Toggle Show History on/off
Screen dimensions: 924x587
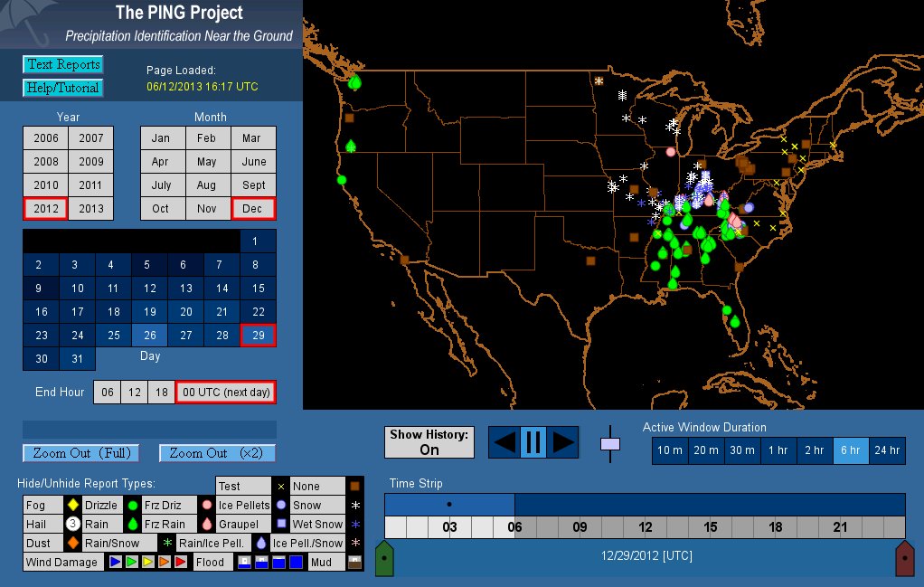(429, 442)
